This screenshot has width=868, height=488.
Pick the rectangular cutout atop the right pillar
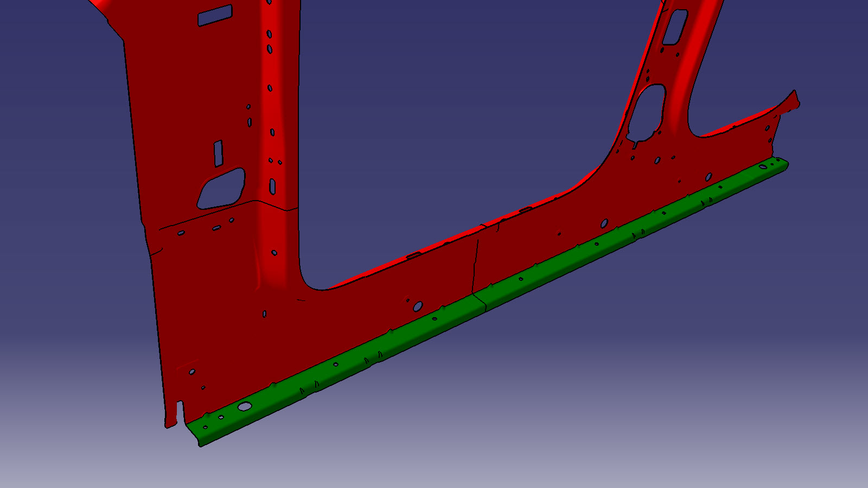coord(674,27)
